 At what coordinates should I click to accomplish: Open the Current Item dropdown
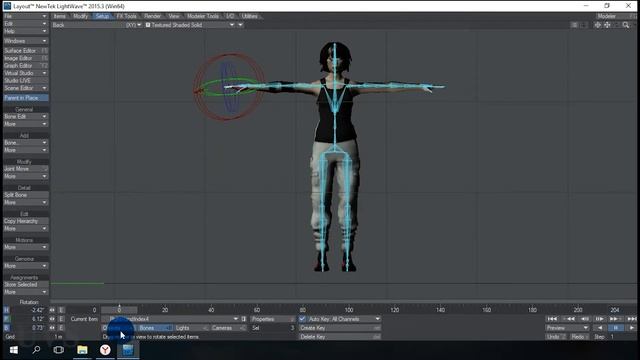(170, 319)
